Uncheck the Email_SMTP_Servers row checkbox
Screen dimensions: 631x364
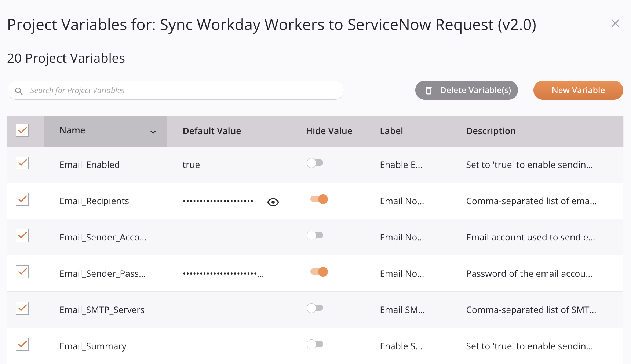tap(22, 308)
